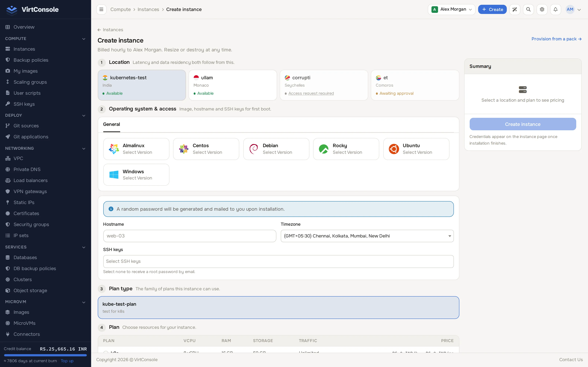Click the Provision from a pack link
588x367 pixels.
coord(556,39)
